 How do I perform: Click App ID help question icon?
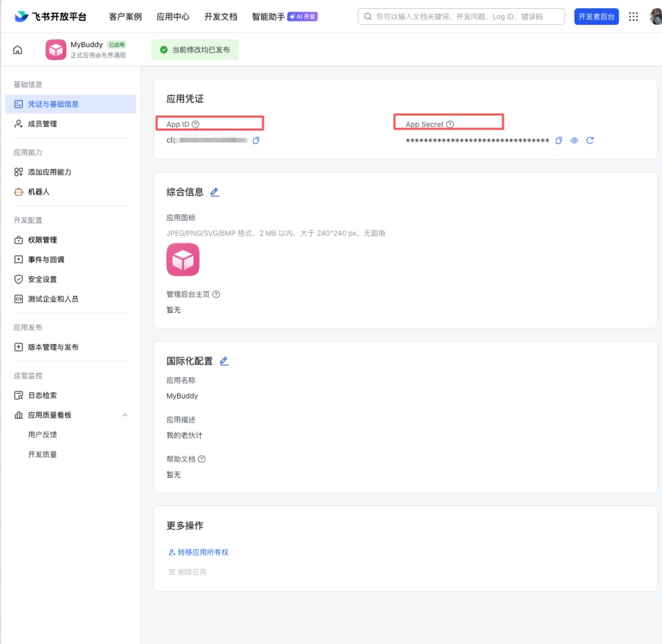tap(195, 124)
